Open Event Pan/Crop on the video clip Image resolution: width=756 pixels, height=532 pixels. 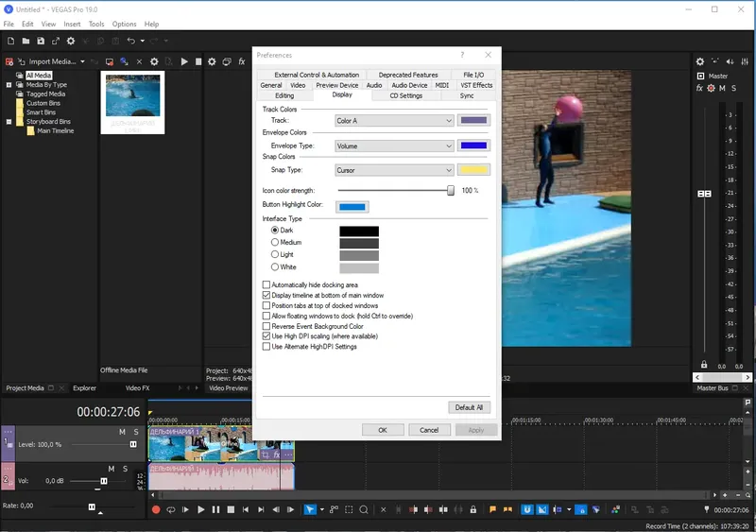tap(266, 455)
